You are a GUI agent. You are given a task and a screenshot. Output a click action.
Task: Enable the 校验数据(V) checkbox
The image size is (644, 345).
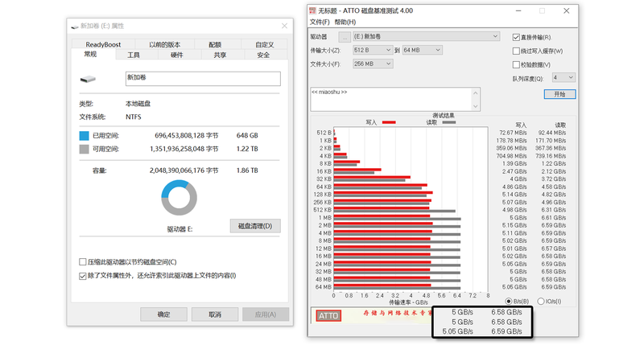point(516,64)
